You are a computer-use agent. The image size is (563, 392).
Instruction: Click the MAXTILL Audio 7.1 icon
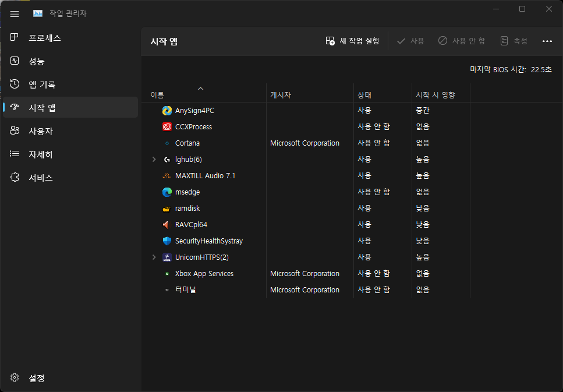pyautogui.click(x=167, y=176)
